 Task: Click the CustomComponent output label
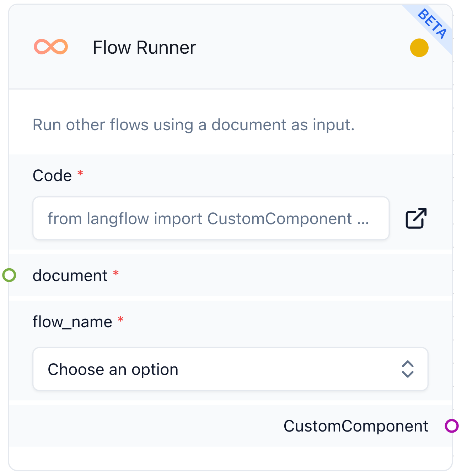click(356, 426)
